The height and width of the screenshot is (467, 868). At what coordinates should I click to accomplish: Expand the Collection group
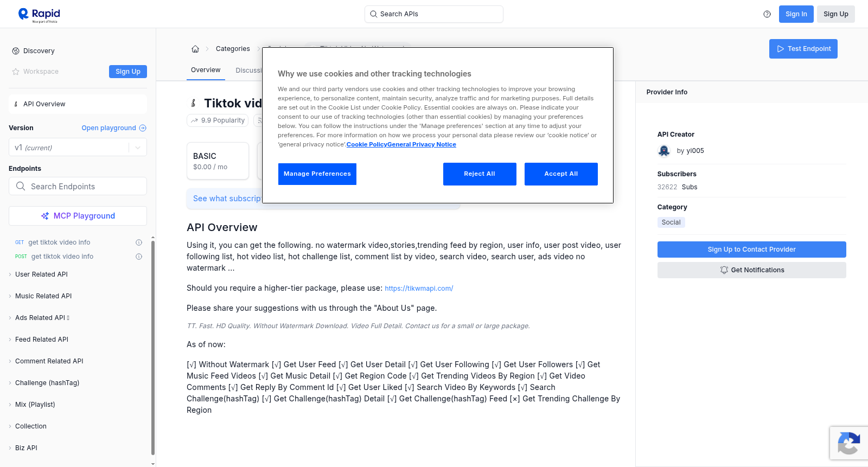click(31, 426)
